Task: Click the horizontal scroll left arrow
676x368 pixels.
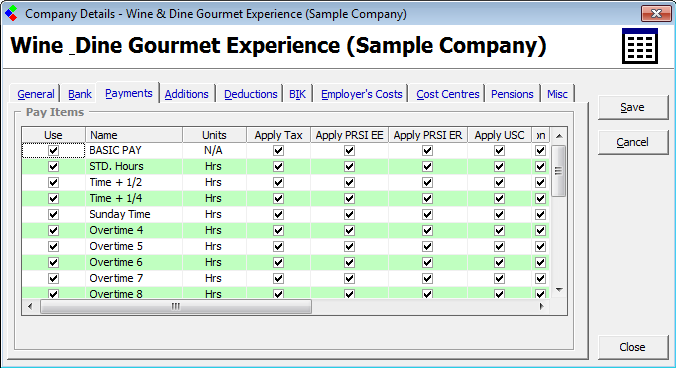Action: [x=30, y=306]
